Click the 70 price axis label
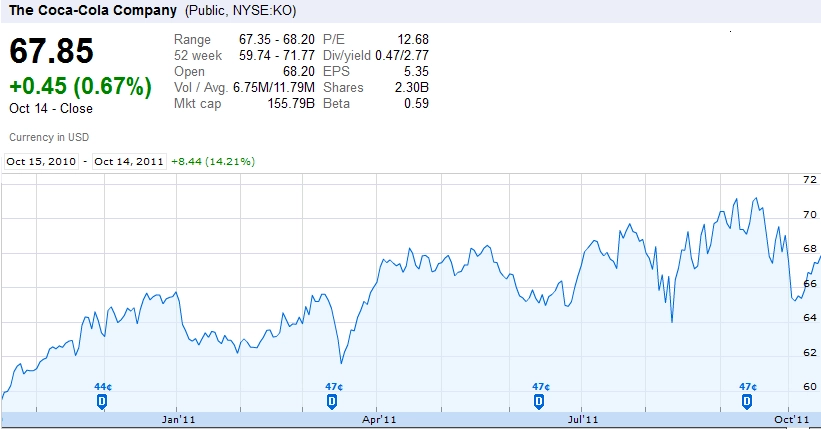 click(809, 215)
